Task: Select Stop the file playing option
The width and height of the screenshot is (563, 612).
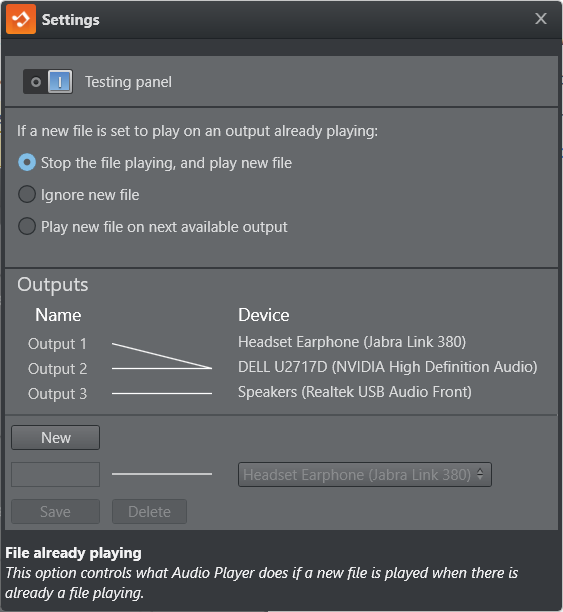Action: coord(27,162)
